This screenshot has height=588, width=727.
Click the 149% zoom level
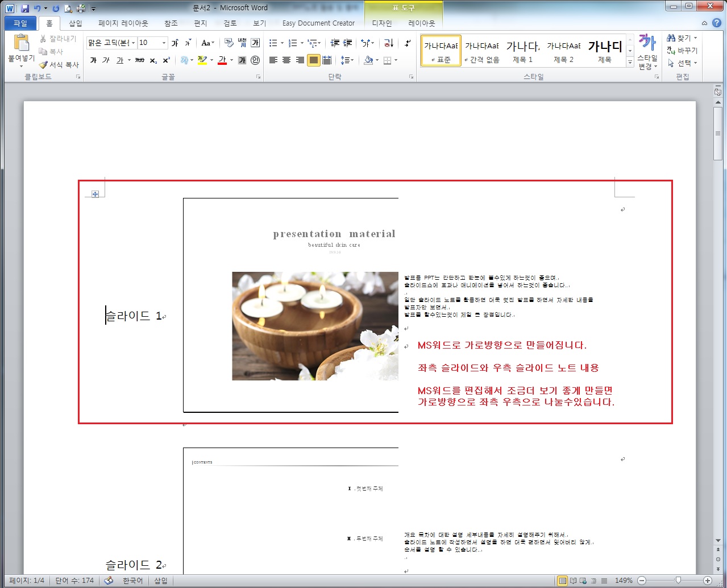pos(624,580)
